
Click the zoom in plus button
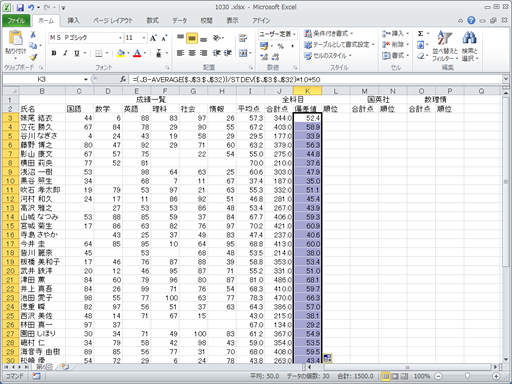coord(496,376)
